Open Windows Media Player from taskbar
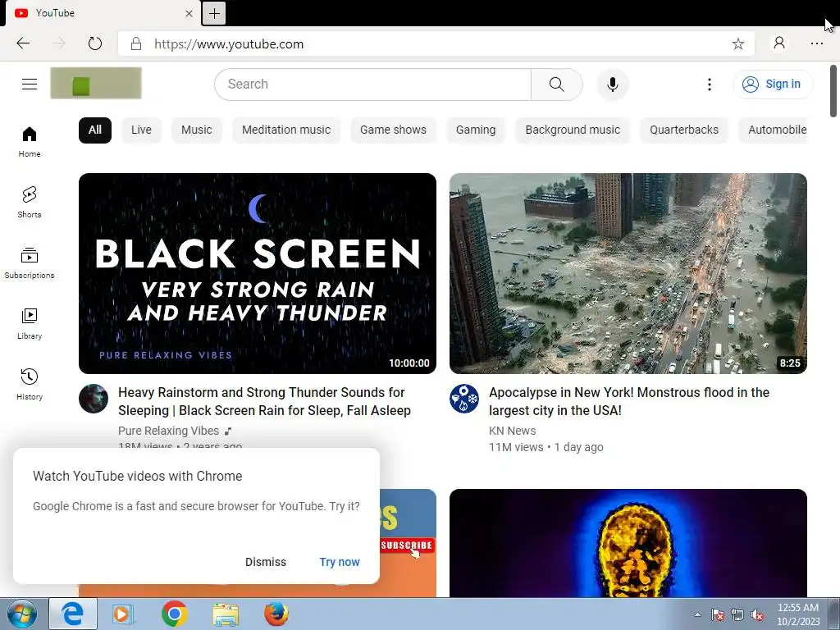 point(123,614)
